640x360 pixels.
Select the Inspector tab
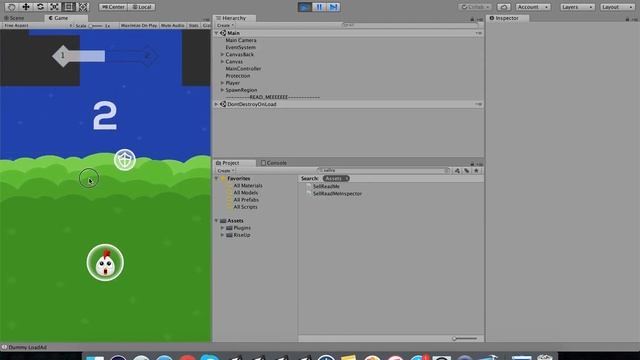(x=507, y=18)
